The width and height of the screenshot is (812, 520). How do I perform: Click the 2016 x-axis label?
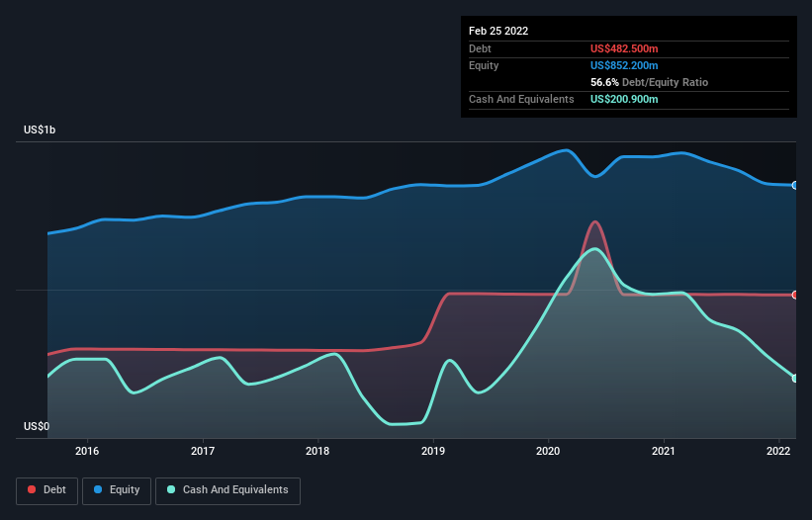[87, 451]
